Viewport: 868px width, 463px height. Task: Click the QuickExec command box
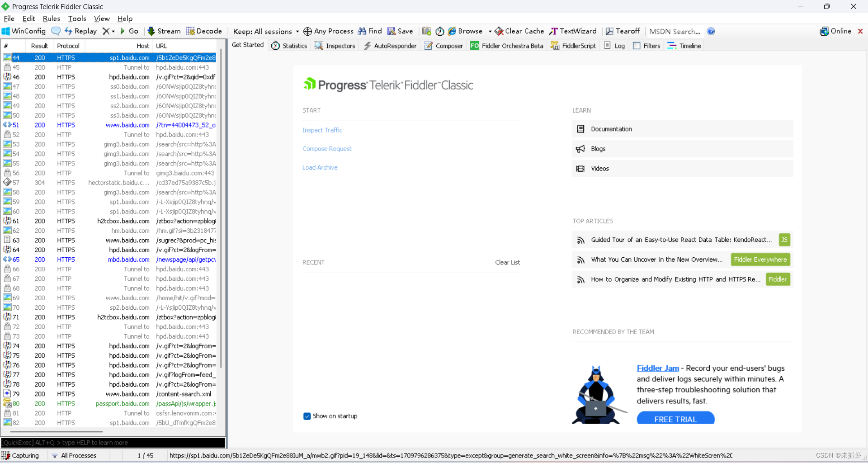click(113, 443)
